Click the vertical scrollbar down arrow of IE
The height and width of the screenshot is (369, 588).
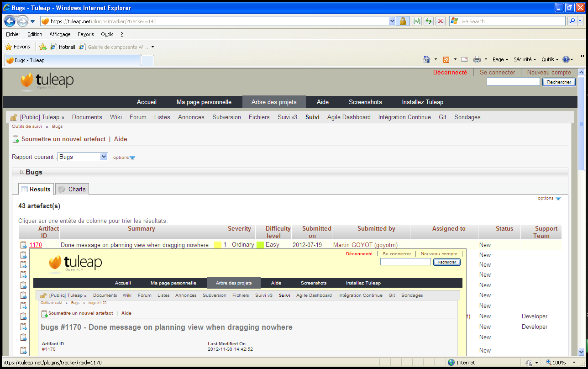tap(581, 352)
